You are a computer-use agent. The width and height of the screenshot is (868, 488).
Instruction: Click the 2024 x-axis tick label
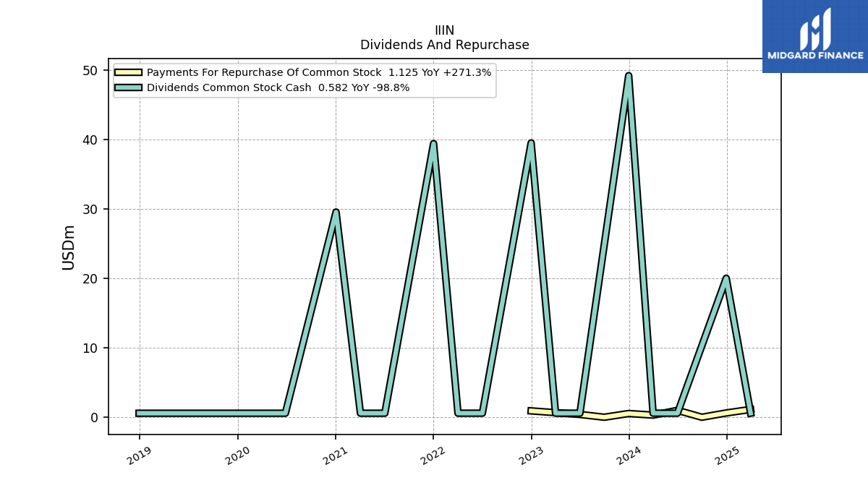(629, 455)
